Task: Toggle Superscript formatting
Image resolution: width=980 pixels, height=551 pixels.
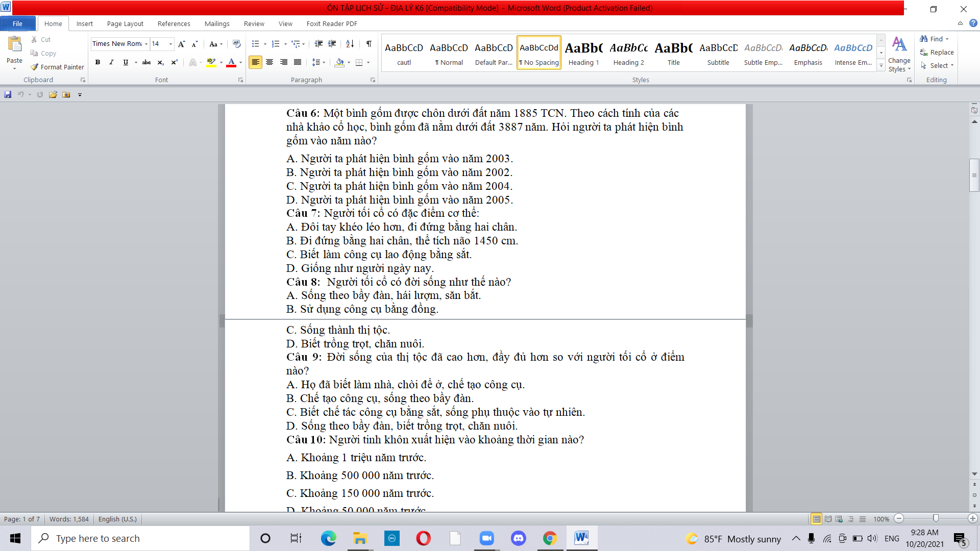Action: point(174,62)
